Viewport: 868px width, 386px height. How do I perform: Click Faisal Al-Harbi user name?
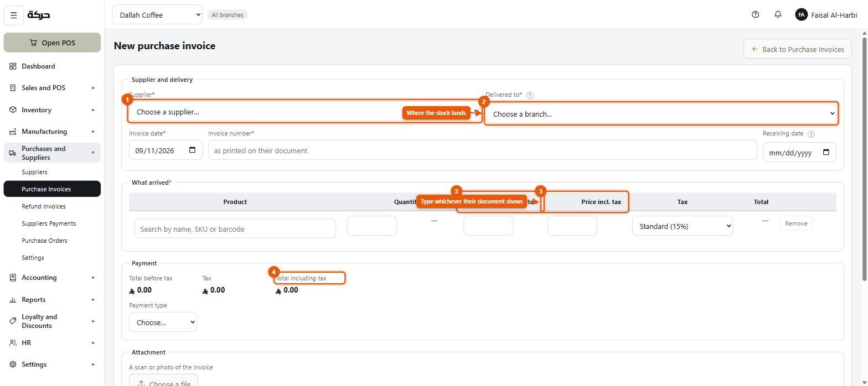coord(834,15)
